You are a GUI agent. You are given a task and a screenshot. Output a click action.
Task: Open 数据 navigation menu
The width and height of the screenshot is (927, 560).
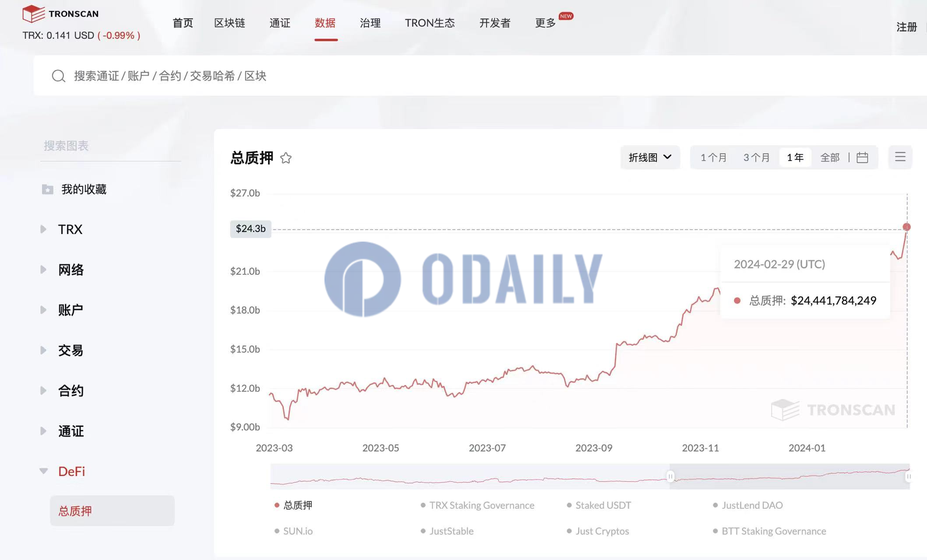(x=325, y=23)
